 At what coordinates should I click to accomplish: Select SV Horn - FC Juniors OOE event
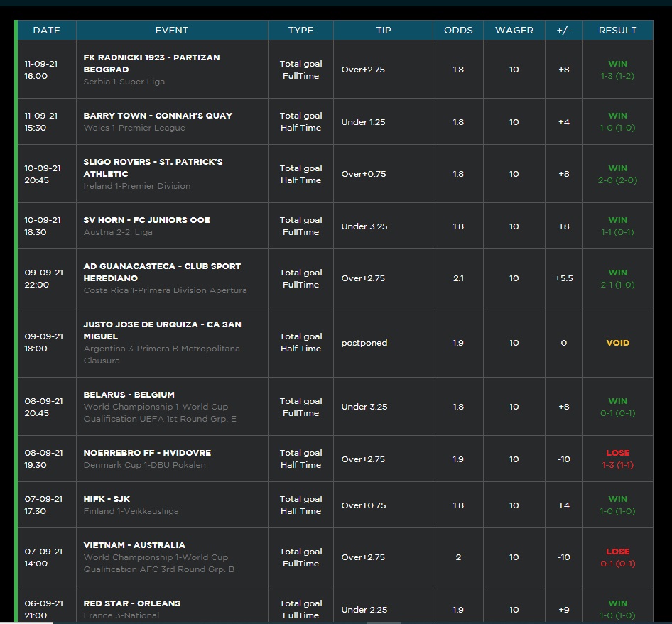click(x=146, y=220)
